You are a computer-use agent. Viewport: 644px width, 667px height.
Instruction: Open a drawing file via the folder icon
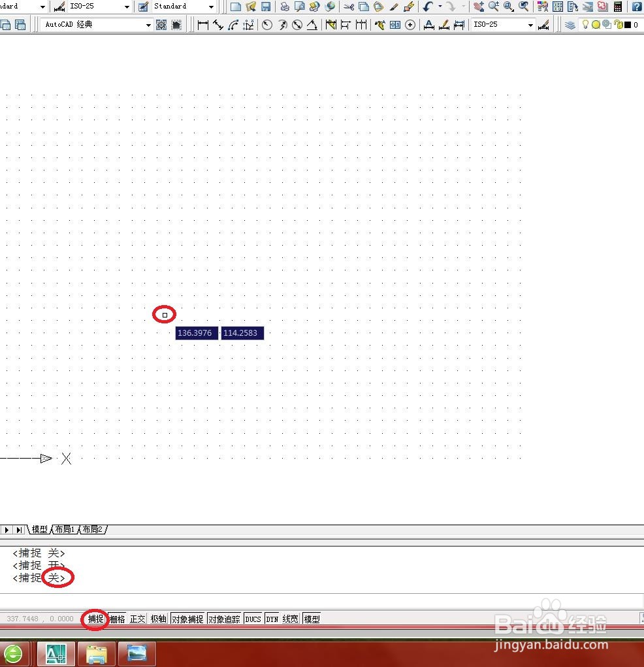point(251,7)
